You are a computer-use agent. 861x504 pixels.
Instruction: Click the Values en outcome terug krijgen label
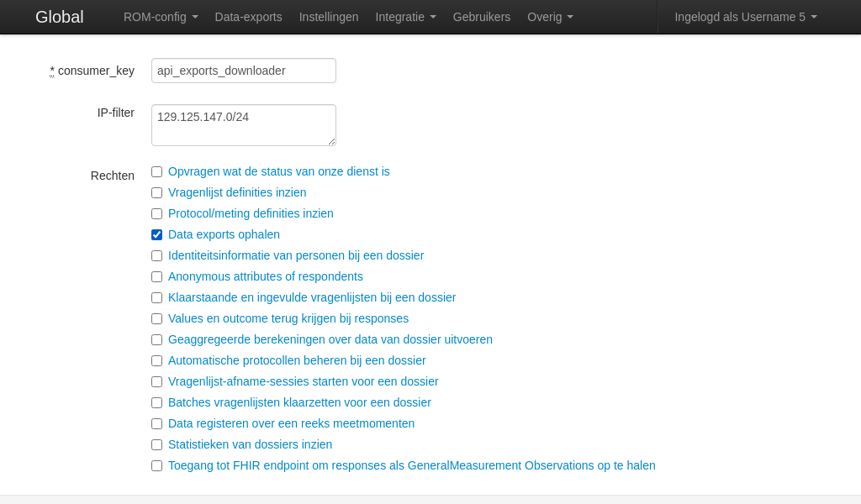coord(288,318)
